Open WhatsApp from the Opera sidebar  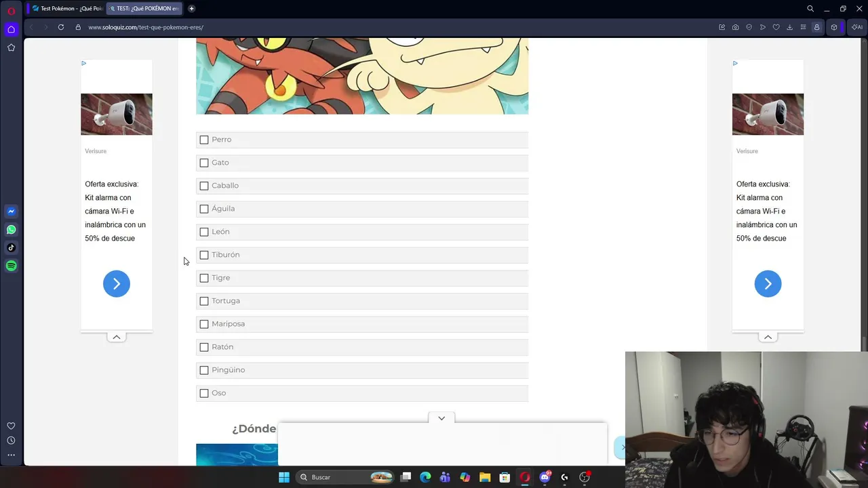point(11,230)
